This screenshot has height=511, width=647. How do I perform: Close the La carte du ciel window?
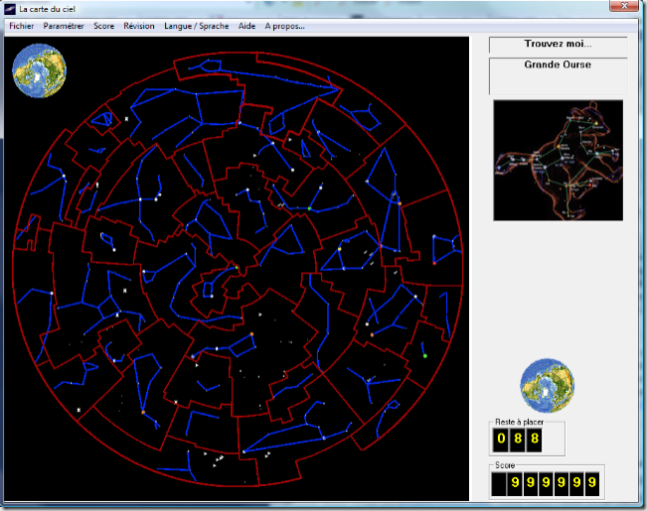coord(624,7)
